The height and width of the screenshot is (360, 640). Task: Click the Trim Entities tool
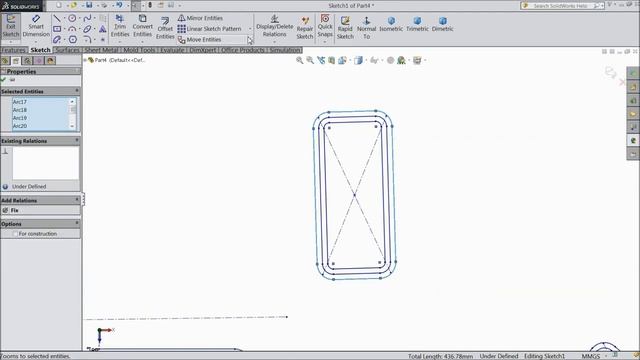point(120,26)
